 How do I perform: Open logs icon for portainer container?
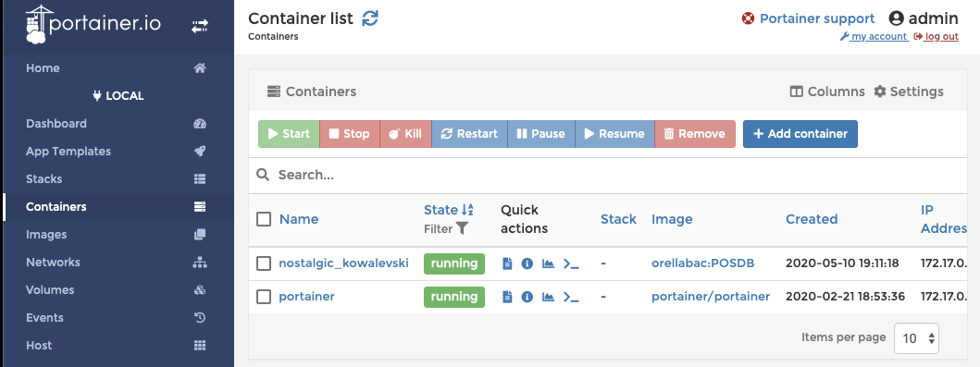pos(507,297)
